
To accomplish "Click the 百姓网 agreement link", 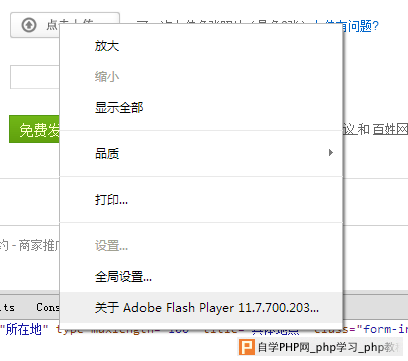I will pos(390,129).
